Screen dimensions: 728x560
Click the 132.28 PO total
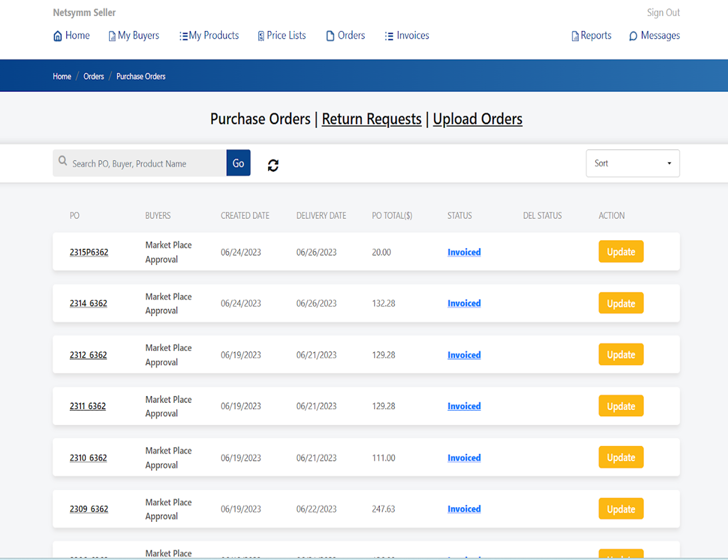[384, 303]
